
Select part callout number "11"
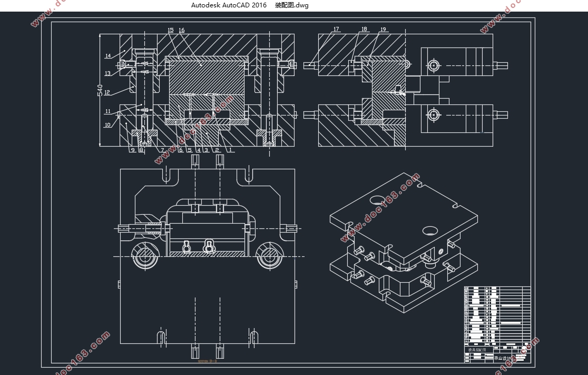108,111
